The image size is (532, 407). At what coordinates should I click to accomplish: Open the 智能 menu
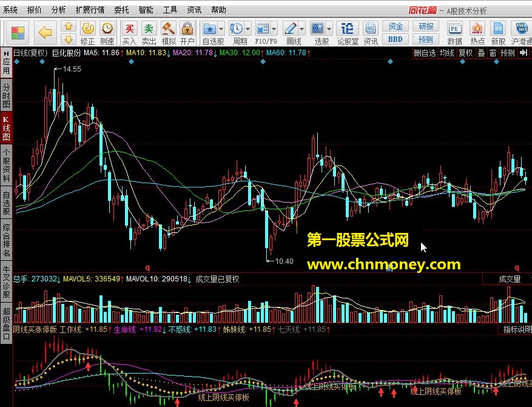click(x=146, y=10)
